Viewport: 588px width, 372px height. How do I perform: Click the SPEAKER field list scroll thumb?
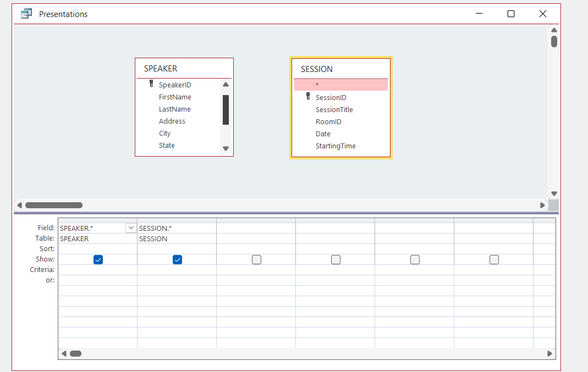[226, 110]
